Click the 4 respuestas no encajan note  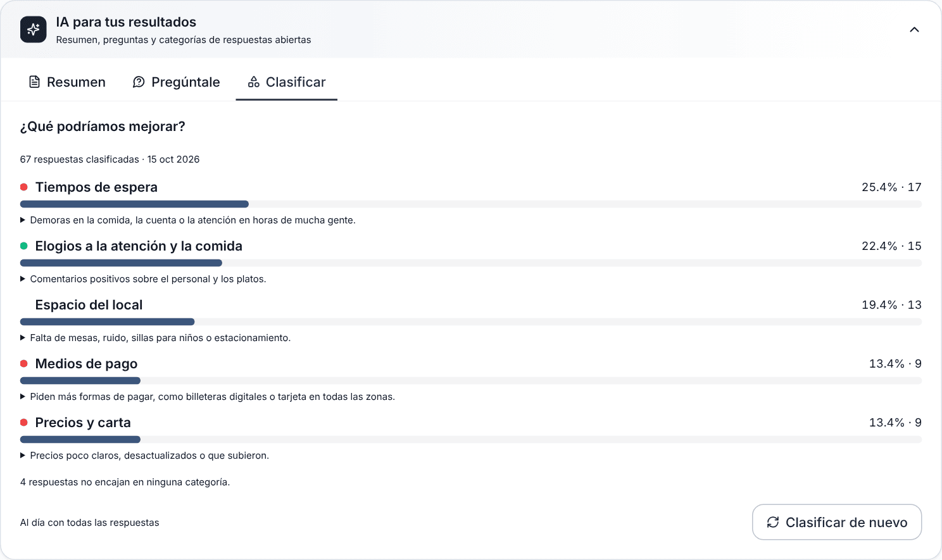pos(125,482)
